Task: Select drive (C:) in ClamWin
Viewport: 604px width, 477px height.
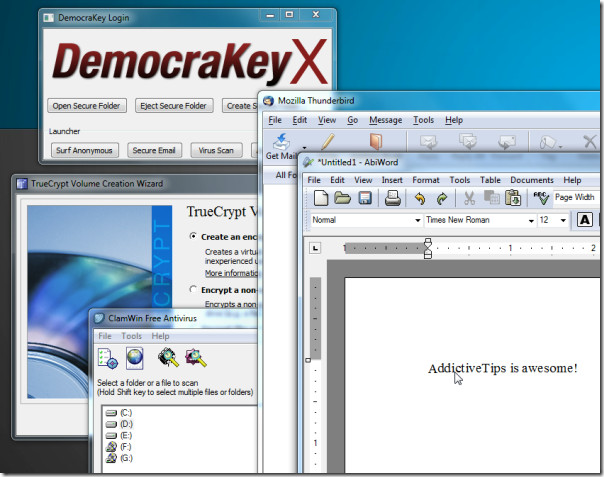Action: (119, 413)
